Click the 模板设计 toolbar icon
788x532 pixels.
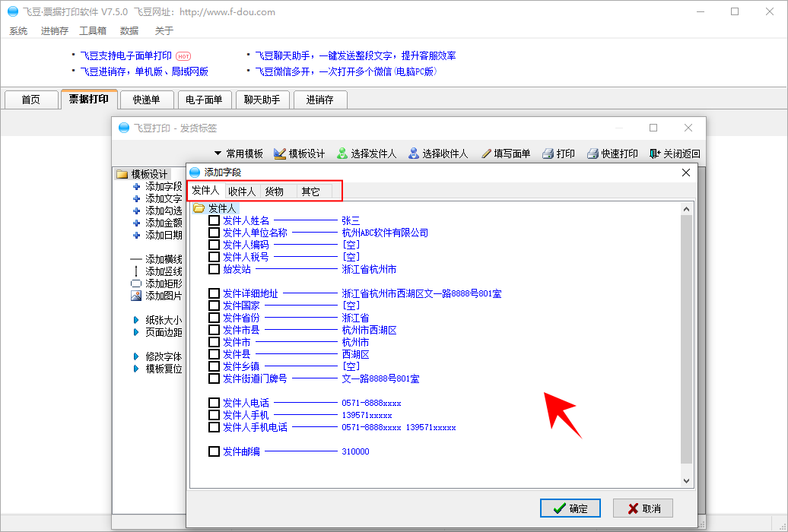(x=280, y=154)
